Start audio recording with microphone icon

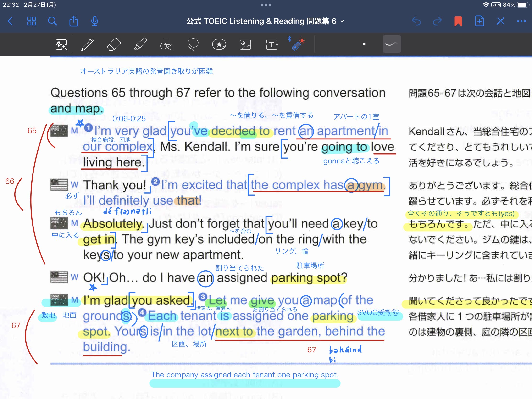(95, 21)
